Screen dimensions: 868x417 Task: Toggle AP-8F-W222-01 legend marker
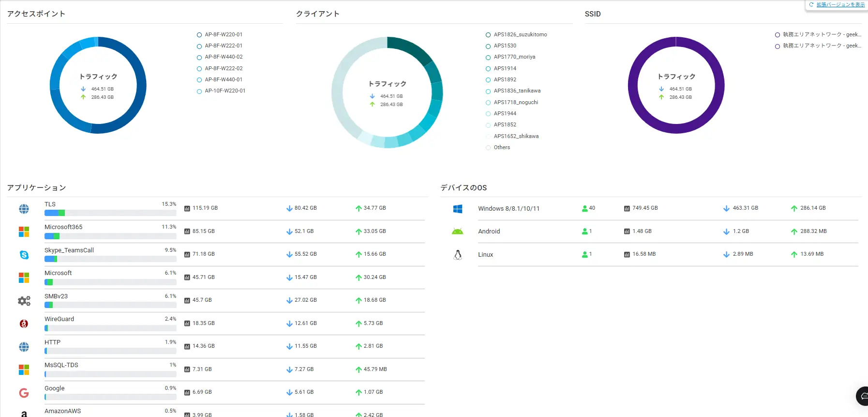coord(199,46)
